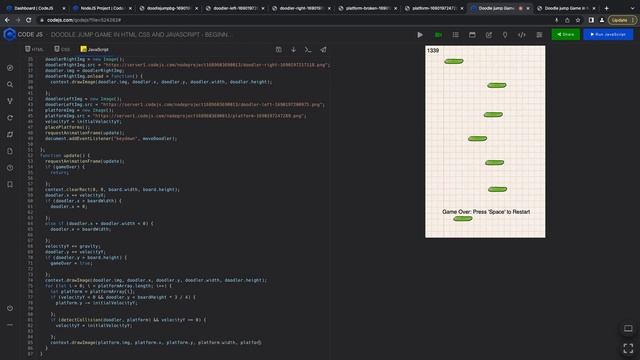Open the console terminal icon above editor
640x360 pixels.
[x=308, y=50]
